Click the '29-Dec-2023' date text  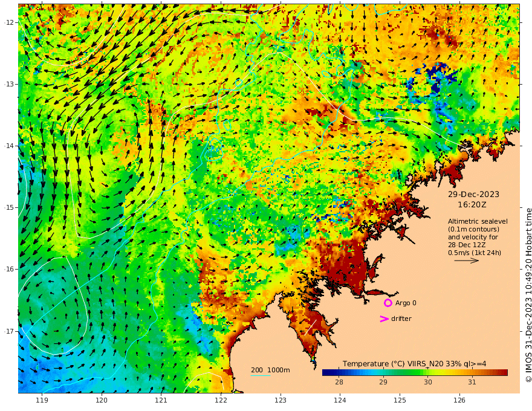473,194
